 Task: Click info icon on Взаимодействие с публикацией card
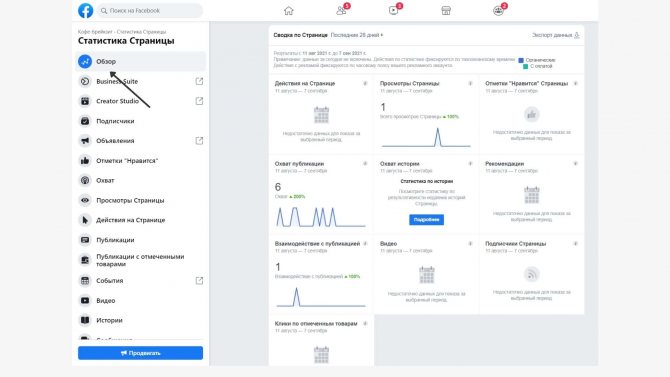pyautogui.click(x=365, y=244)
